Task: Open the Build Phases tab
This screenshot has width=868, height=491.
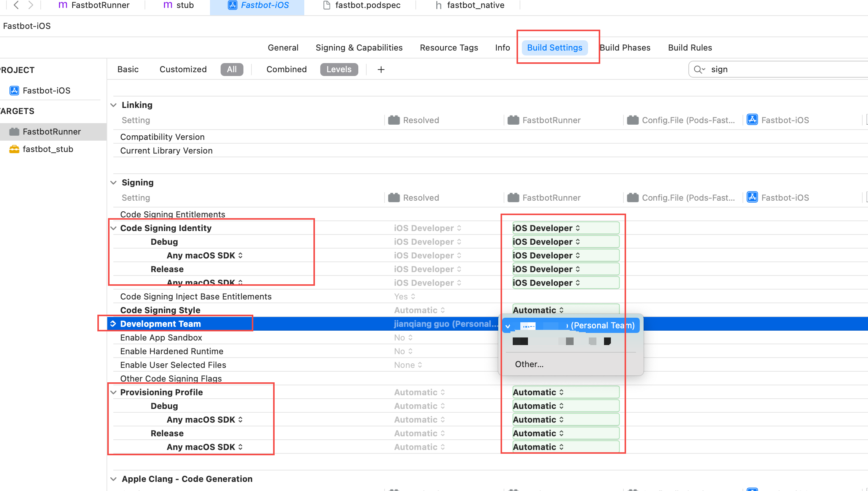Action: [x=625, y=48]
